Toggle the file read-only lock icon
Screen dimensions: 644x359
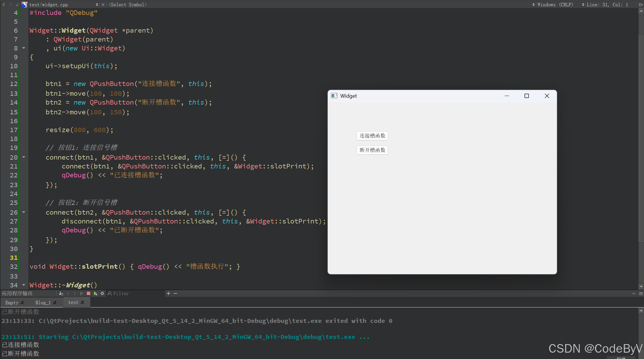(18, 5)
